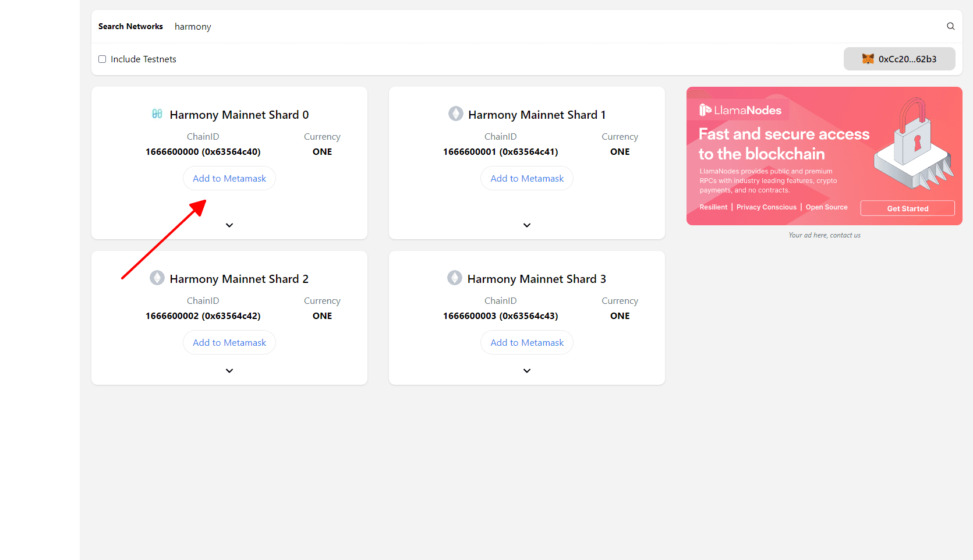The image size is (973, 560).
Task: Click the LlamaNodes ad banner headline
Action: point(784,144)
